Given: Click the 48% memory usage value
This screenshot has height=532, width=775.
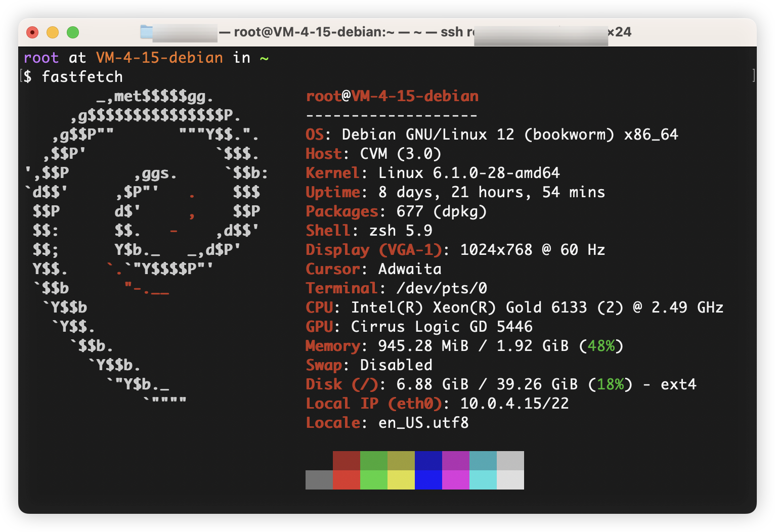Looking at the screenshot, I should 601,346.
